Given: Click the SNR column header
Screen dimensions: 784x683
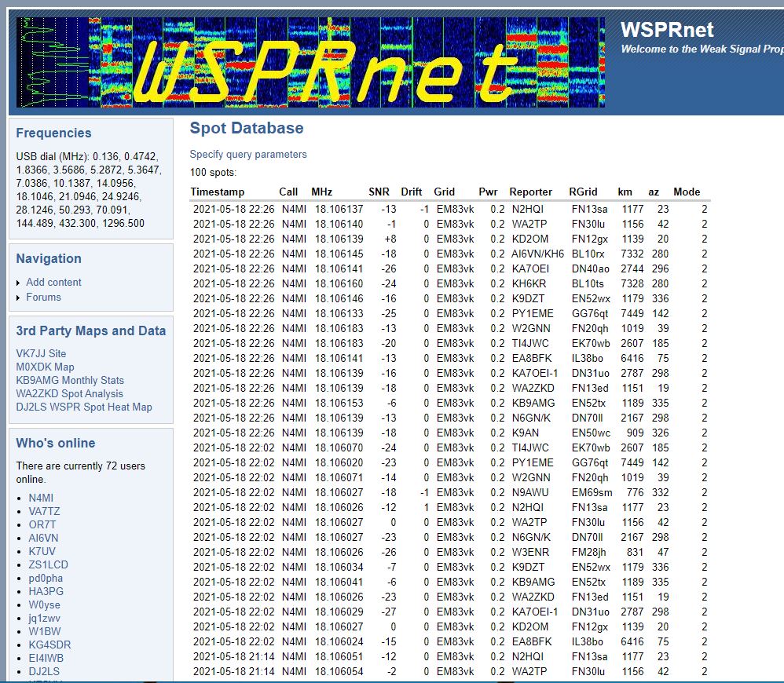Looking at the screenshot, I should point(379,192).
